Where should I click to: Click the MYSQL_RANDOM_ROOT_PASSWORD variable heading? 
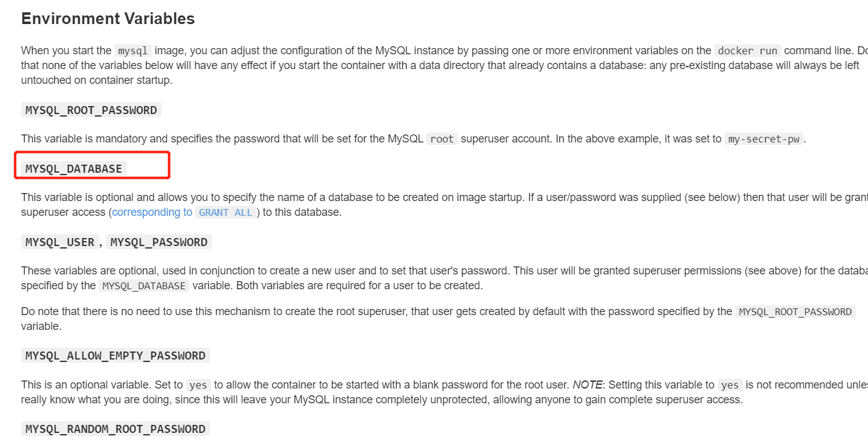(115, 429)
